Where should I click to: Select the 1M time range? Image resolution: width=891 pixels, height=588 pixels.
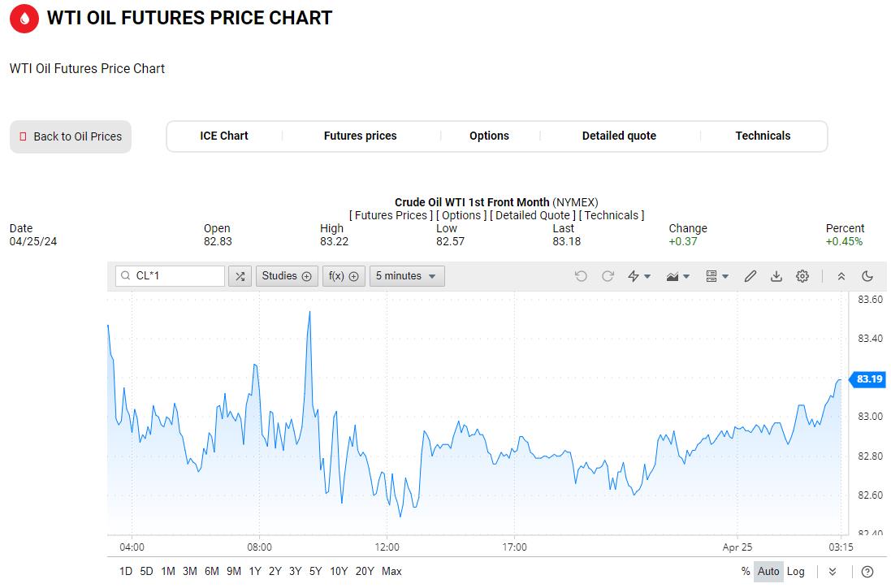pyautogui.click(x=167, y=572)
